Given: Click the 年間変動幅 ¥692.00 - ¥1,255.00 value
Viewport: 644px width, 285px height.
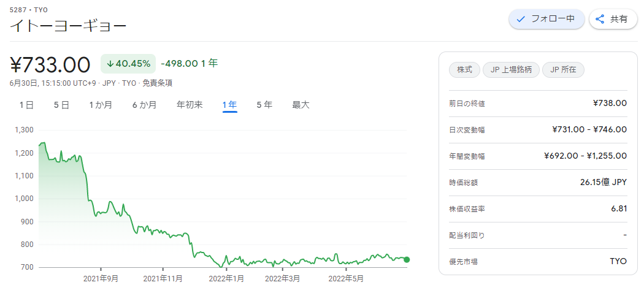Looking at the screenshot, I should (585, 156).
